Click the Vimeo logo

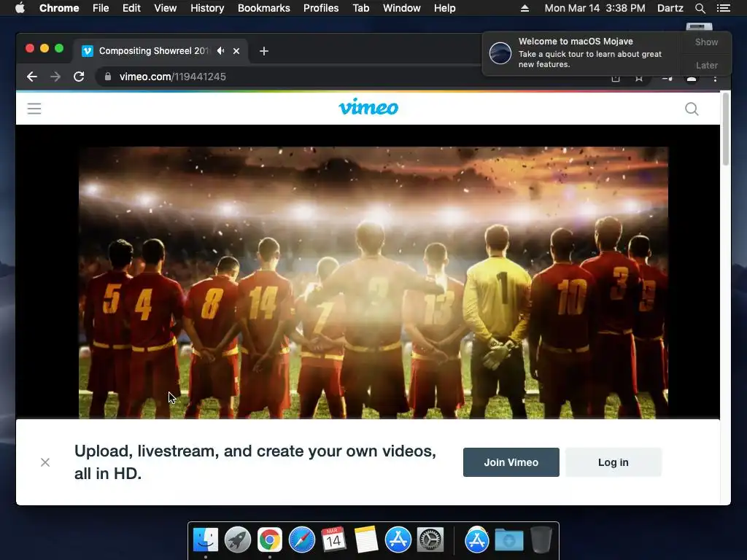pyautogui.click(x=368, y=107)
